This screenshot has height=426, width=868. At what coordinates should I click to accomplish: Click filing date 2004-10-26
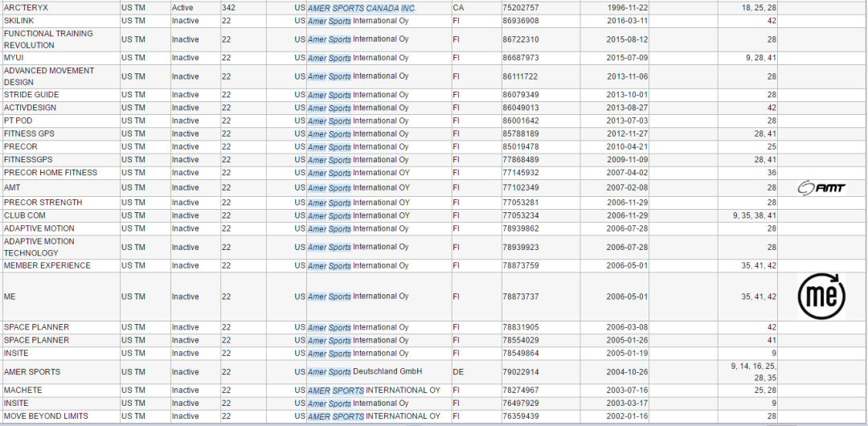[x=626, y=371]
